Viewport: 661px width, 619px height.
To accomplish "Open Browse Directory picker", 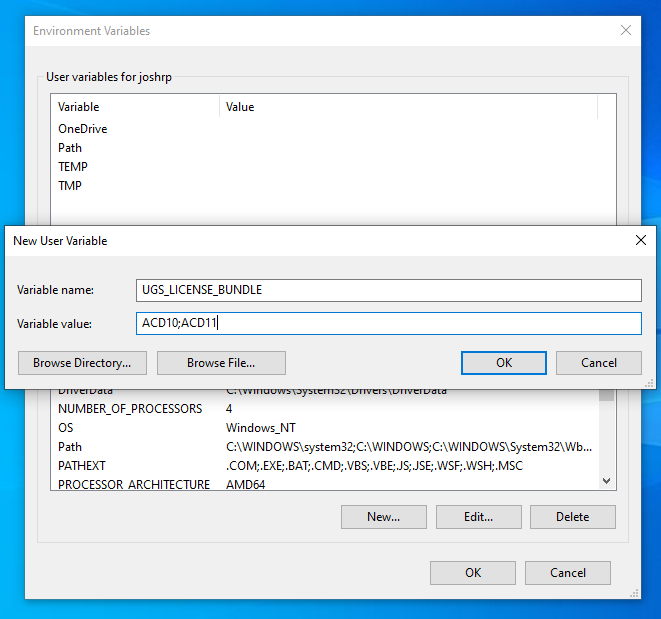I will click(82, 362).
